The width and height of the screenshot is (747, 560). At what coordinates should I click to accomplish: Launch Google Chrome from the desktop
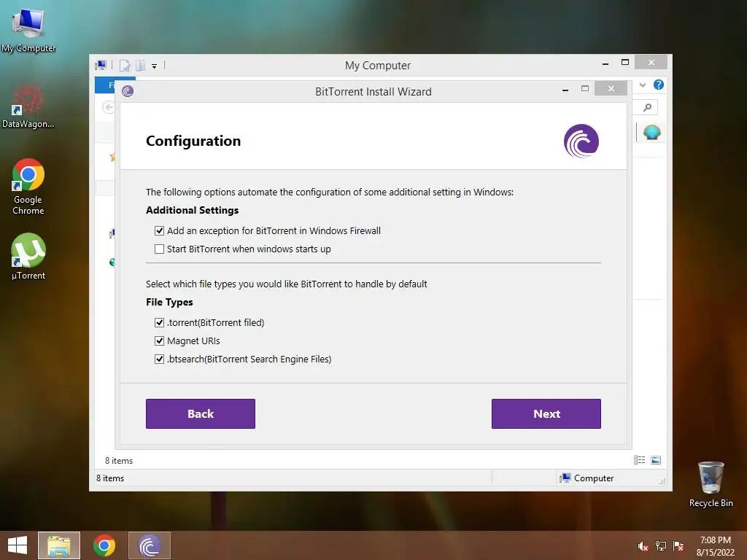(28, 187)
